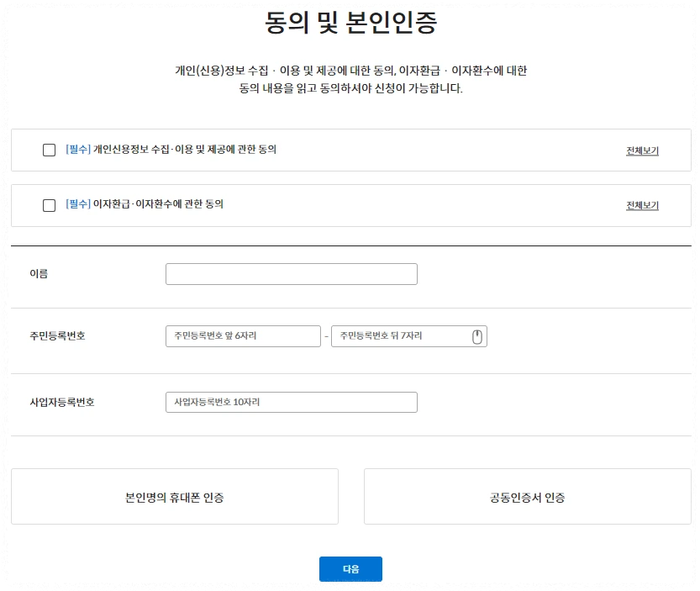The height and width of the screenshot is (591, 700).
Task: Click the 주민등록번호 back 7-digit field
Action: [403, 335]
